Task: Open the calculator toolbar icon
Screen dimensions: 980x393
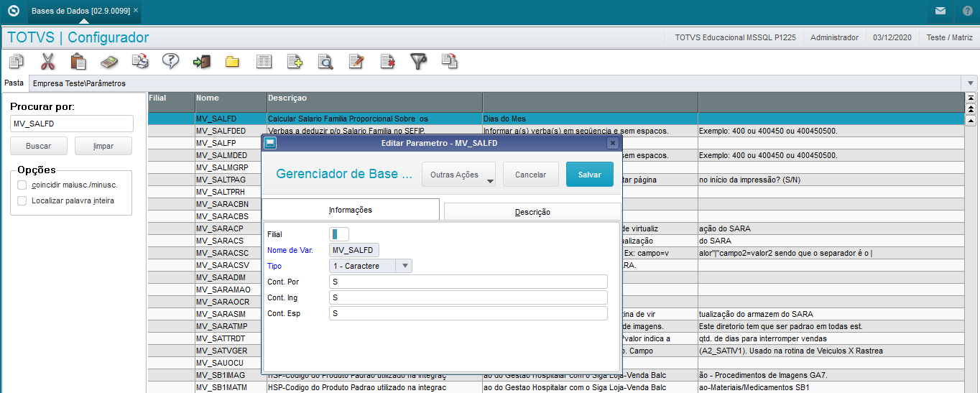Action: point(109,61)
